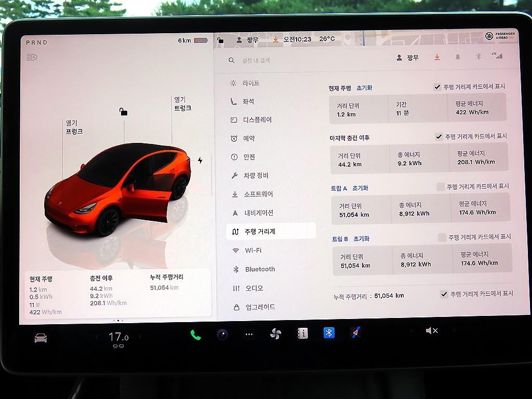
Task: Rename trip via 트립 B label
Action: coord(340,239)
